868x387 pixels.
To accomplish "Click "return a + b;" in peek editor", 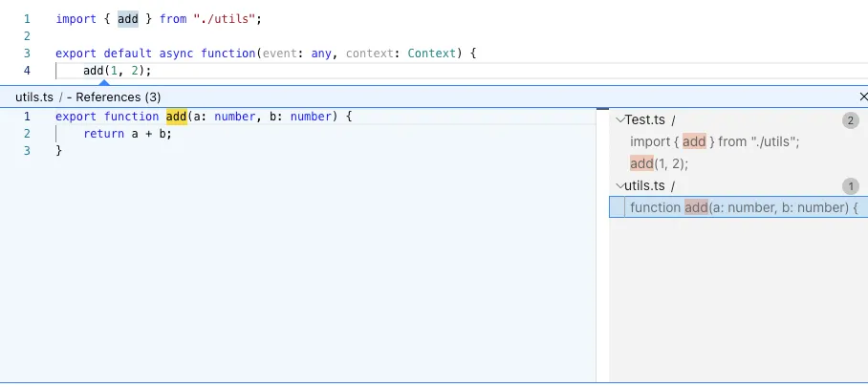I will coord(127,134).
